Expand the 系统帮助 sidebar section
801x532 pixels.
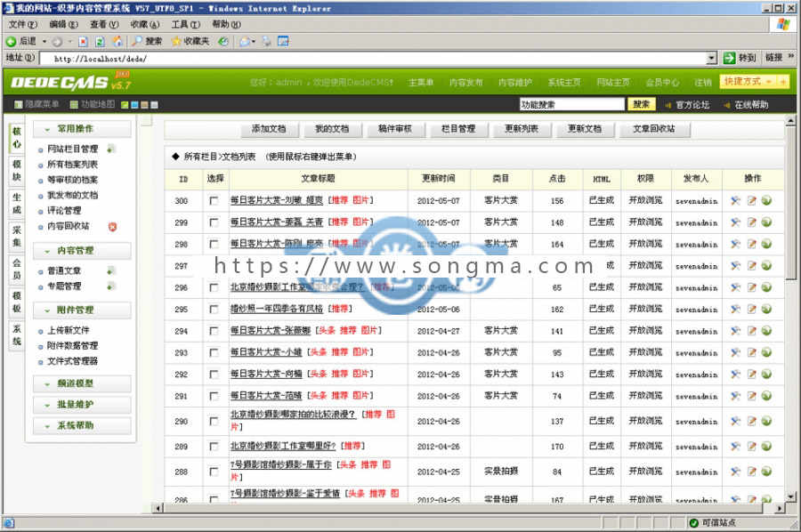click(x=82, y=425)
